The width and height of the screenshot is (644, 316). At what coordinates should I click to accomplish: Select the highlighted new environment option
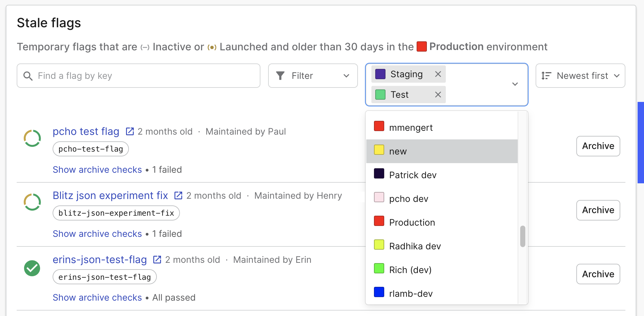(x=398, y=151)
